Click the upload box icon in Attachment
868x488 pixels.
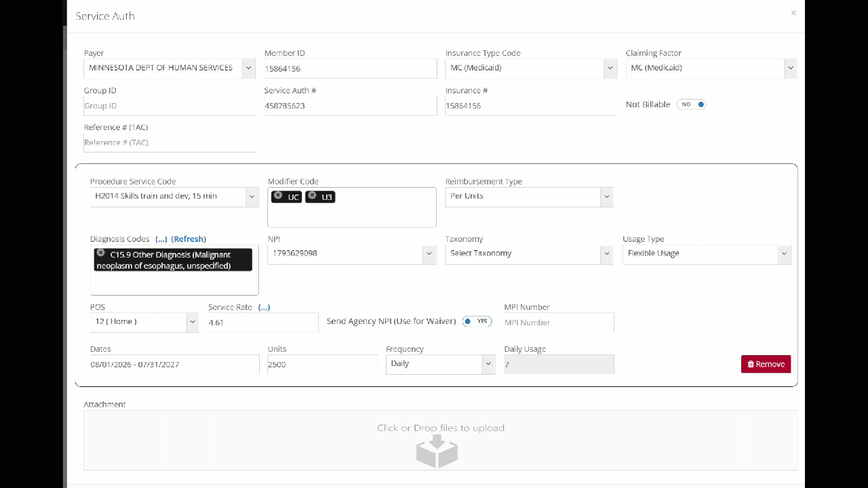(x=437, y=451)
